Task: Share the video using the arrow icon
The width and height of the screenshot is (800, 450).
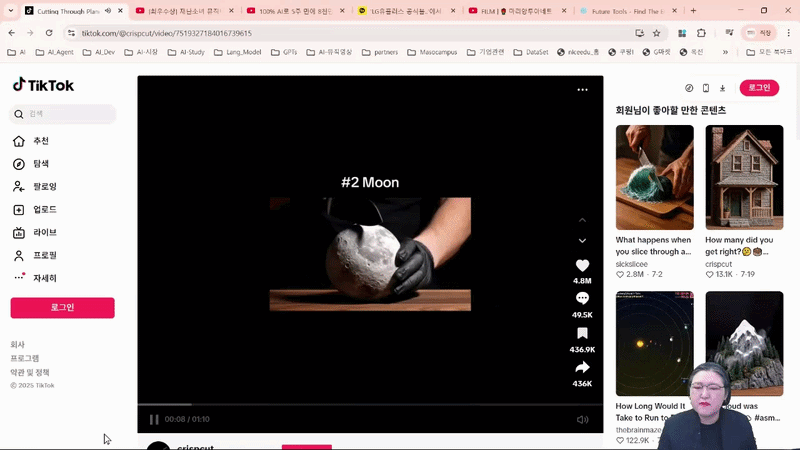Action: 582,368
